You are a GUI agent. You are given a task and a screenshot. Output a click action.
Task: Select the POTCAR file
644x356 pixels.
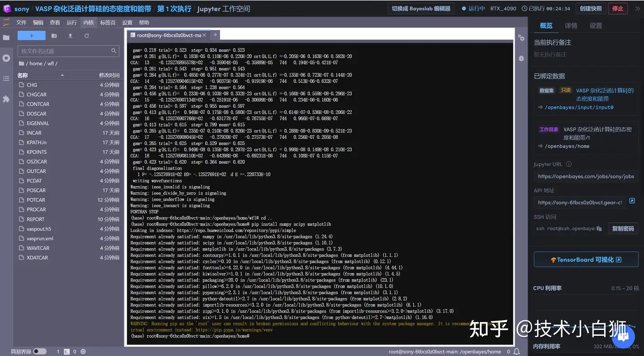69,200
